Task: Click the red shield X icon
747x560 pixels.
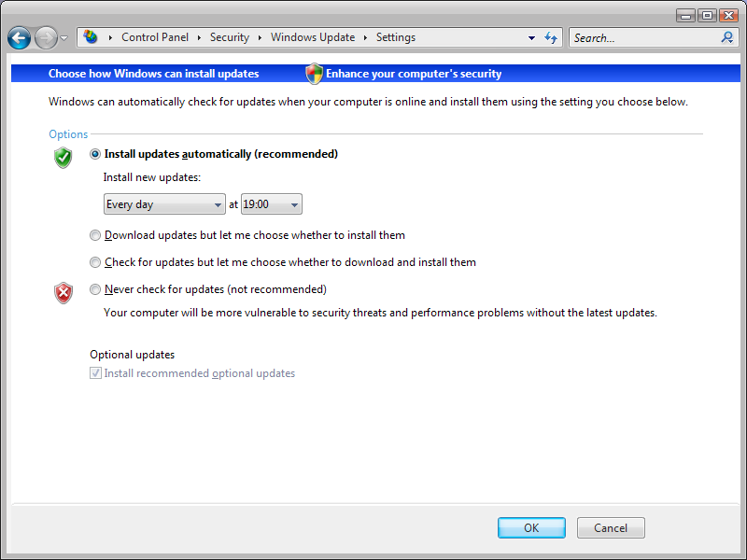Action: (63, 293)
